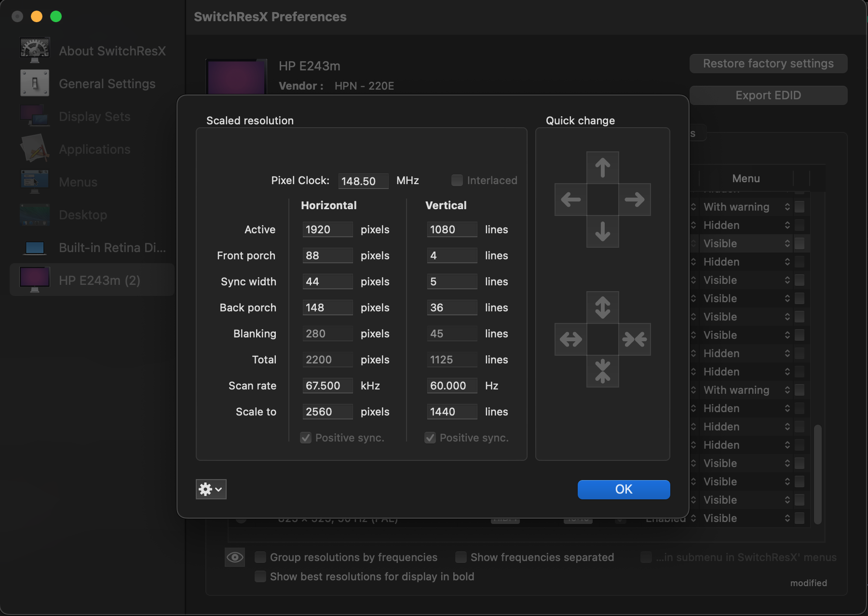Click the Applications icon in the sidebar

(35, 148)
